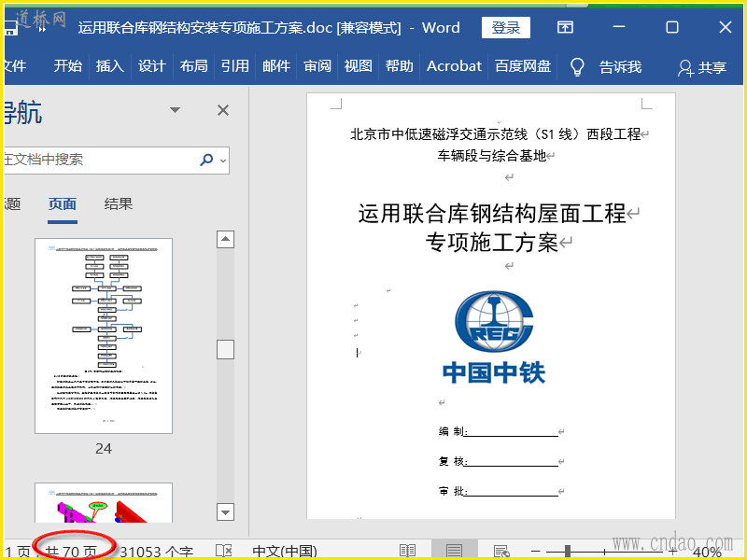Click the navigation pane scroll thumb
This screenshot has height=560, width=747.
click(225, 349)
